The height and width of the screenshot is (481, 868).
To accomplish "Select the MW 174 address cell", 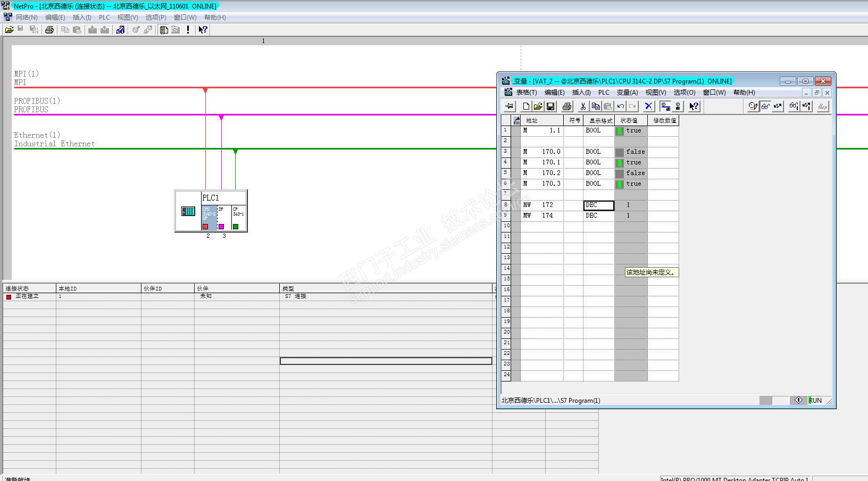I will [542, 216].
